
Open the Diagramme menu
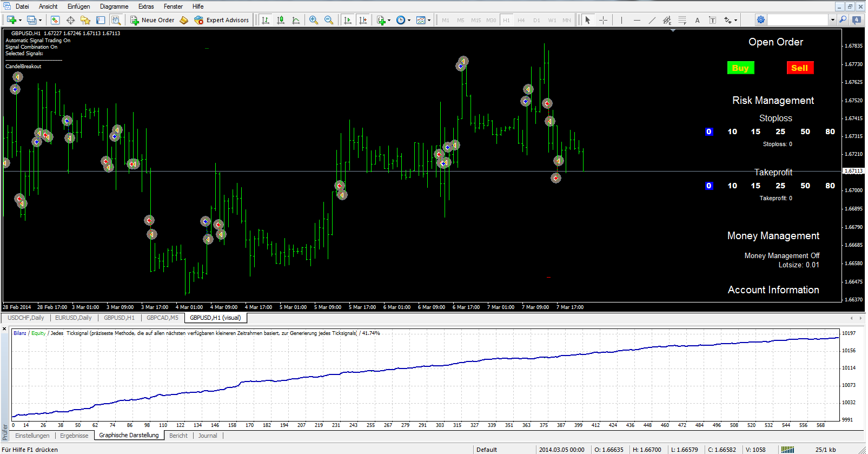[114, 6]
